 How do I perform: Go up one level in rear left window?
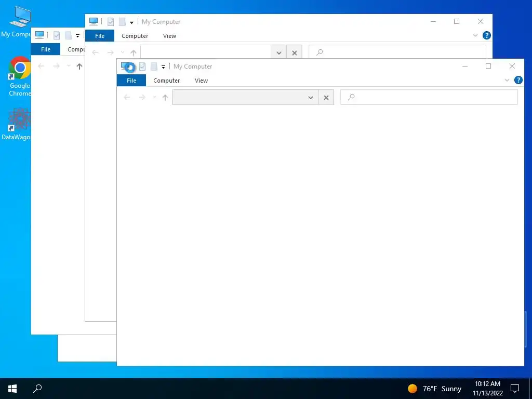click(79, 66)
